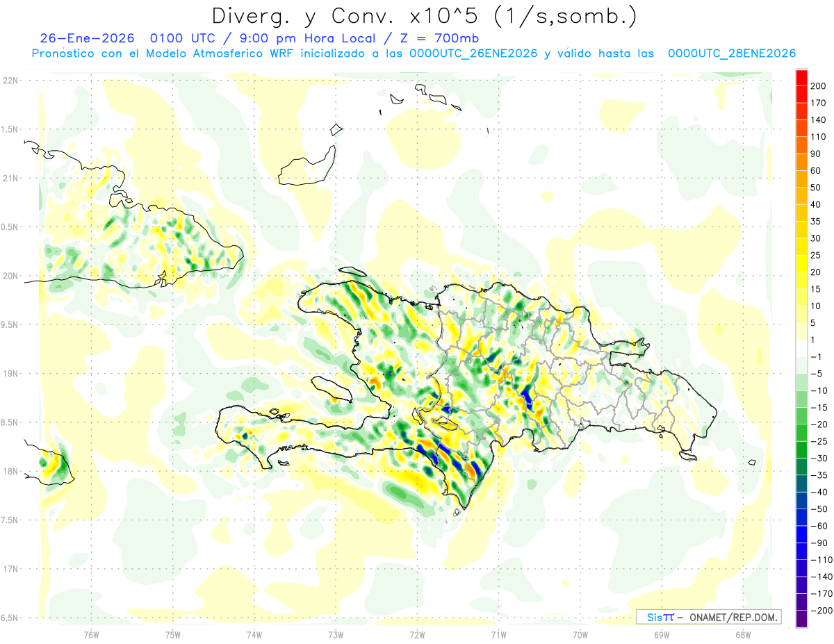The image size is (834, 644).
Task: Click the -170 value on the color scale
Action: [x=822, y=593]
